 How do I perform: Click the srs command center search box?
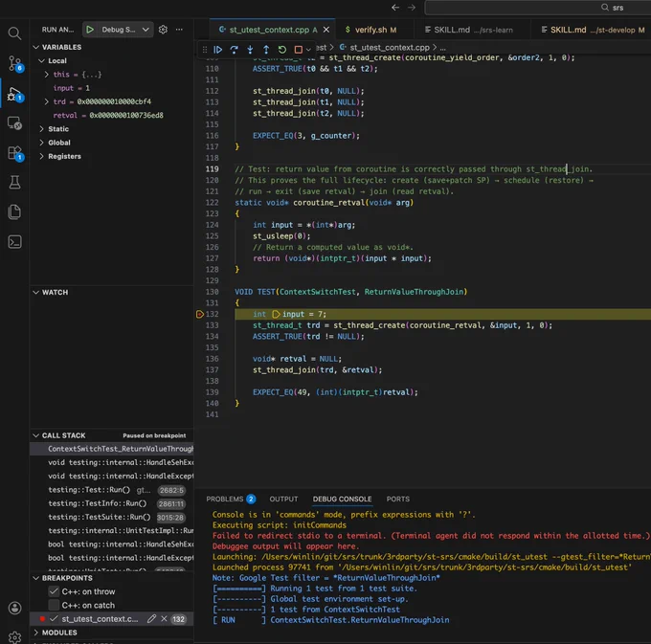click(538, 8)
